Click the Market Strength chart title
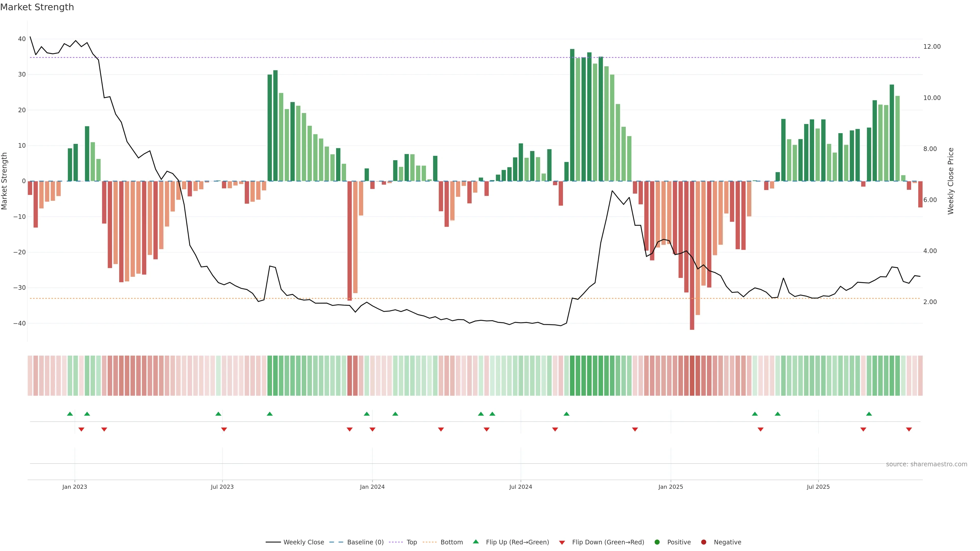The width and height of the screenshot is (980, 551). coord(37,7)
